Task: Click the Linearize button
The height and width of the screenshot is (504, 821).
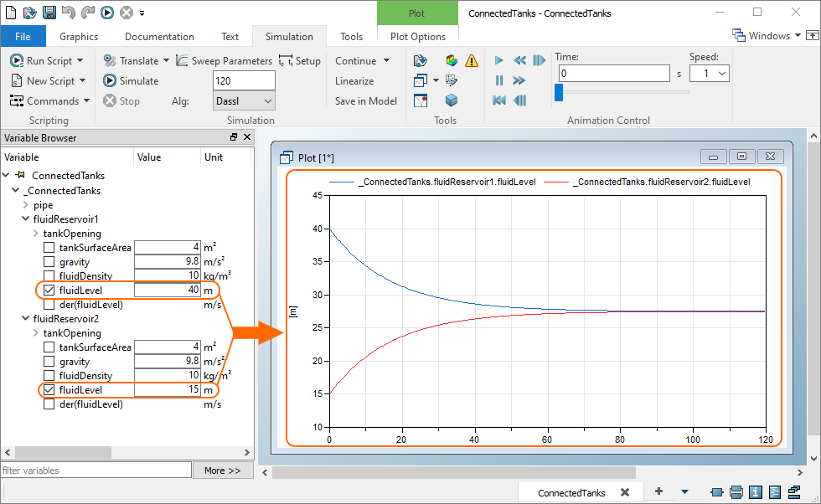Action: [x=354, y=81]
